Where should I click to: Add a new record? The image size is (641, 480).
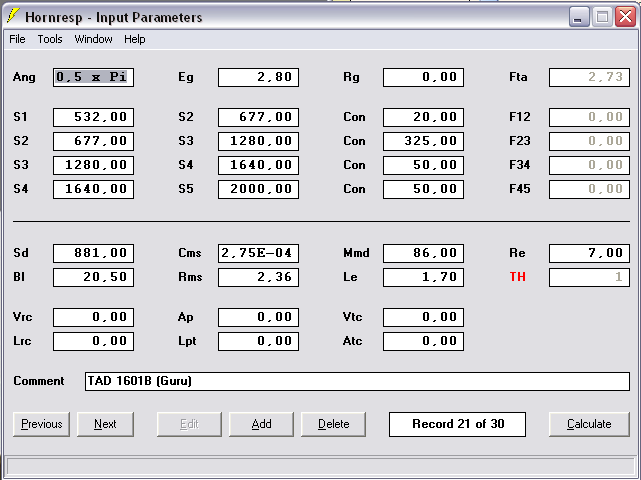coord(261,424)
